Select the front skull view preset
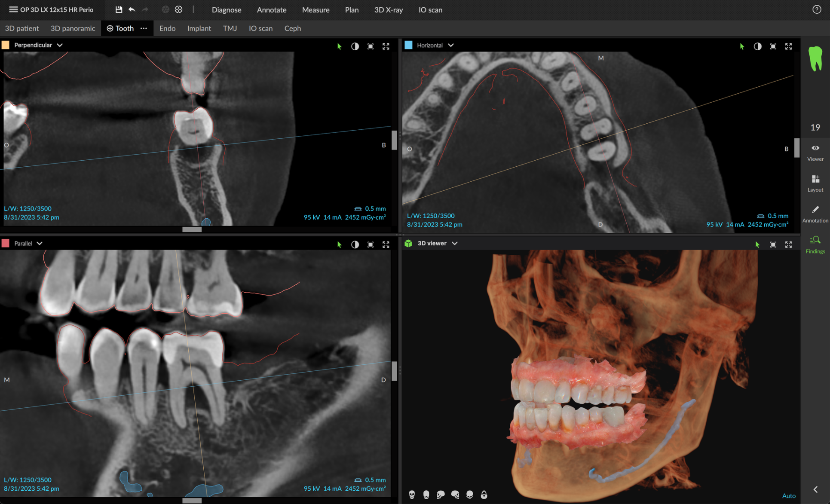The height and width of the screenshot is (504, 830). tap(411, 495)
